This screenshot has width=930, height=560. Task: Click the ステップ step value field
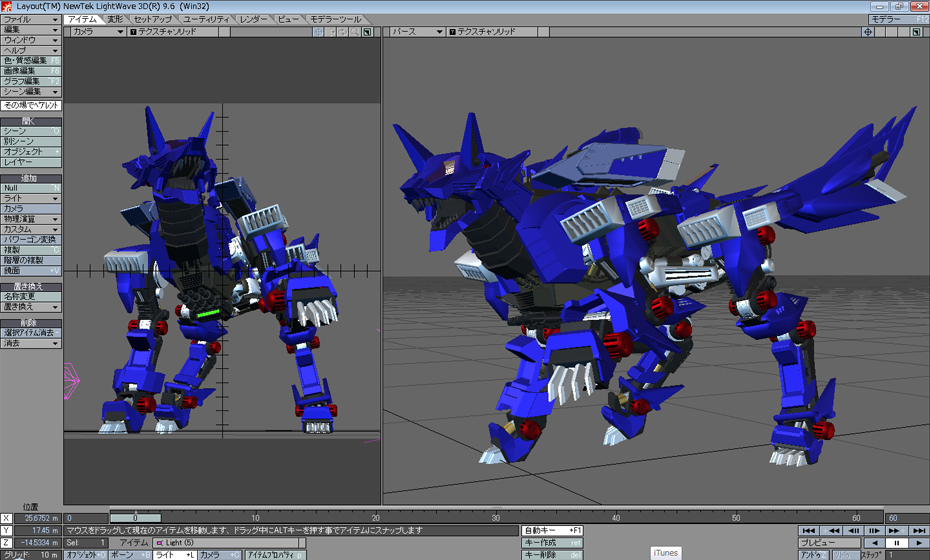pyautogui.click(x=907, y=555)
